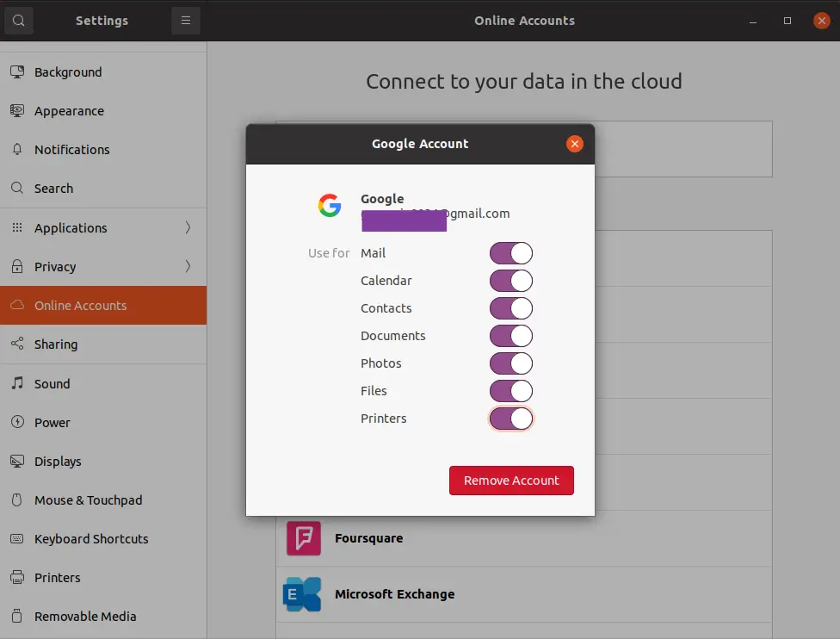Click the Sharing icon in sidebar

[17, 344]
